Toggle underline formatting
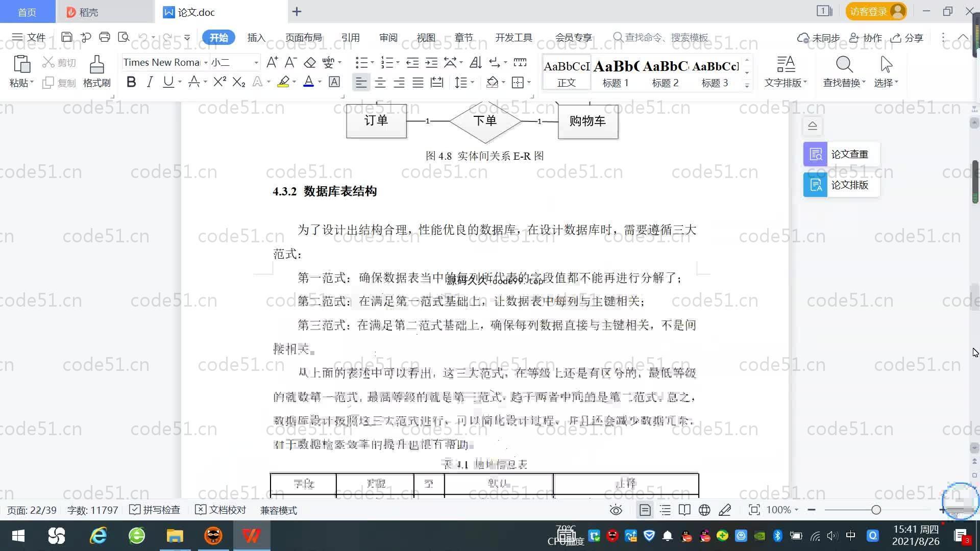This screenshot has height=551, width=980. click(x=168, y=82)
